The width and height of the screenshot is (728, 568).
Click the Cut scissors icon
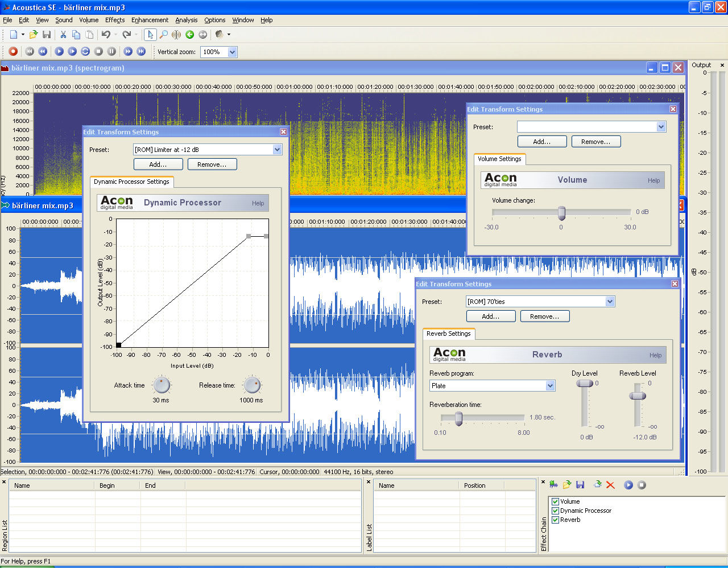(x=63, y=35)
